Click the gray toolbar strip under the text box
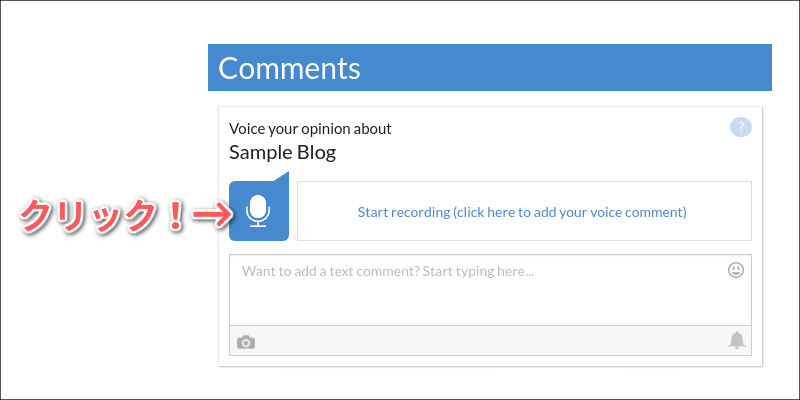800x400 pixels. [490, 340]
